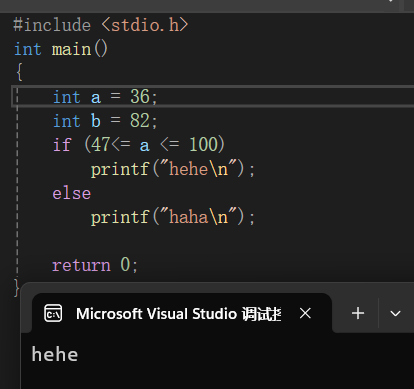Click the printf("hehe\n") statement

pyautogui.click(x=173, y=169)
